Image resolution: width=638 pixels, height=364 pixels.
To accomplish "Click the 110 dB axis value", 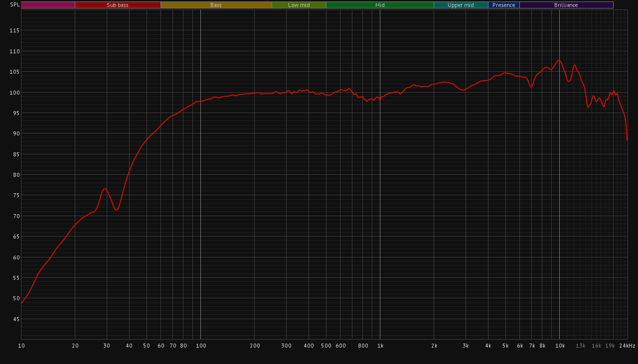I will click(14, 51).
